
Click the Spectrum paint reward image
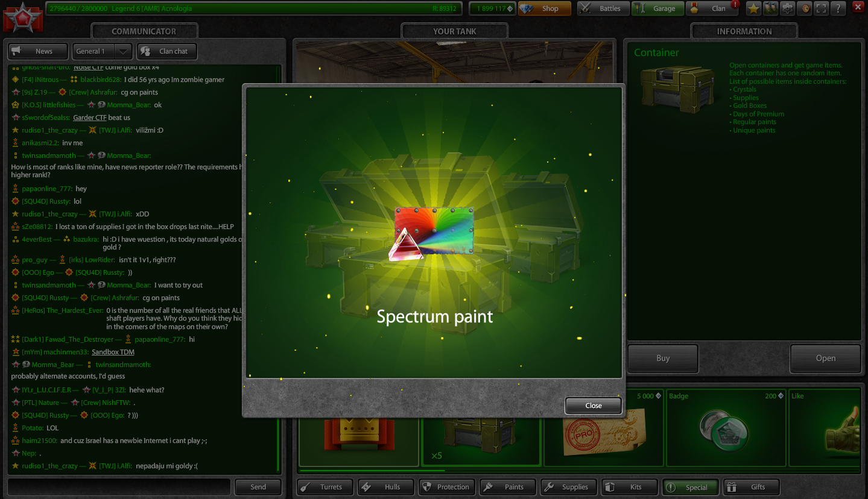tap(431, 233)
